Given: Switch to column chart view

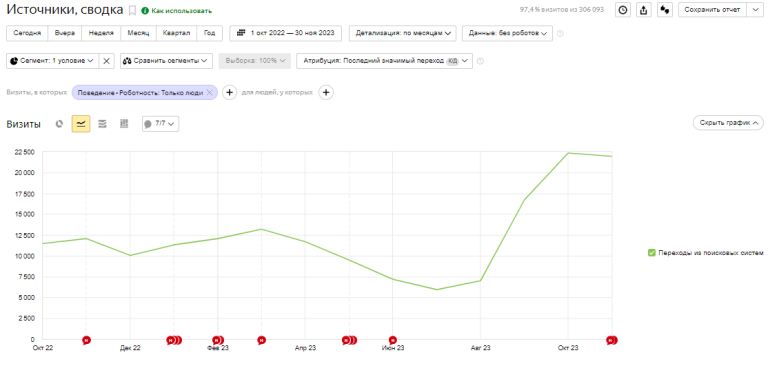Looking at the screenshot, I should pos(124,124).
